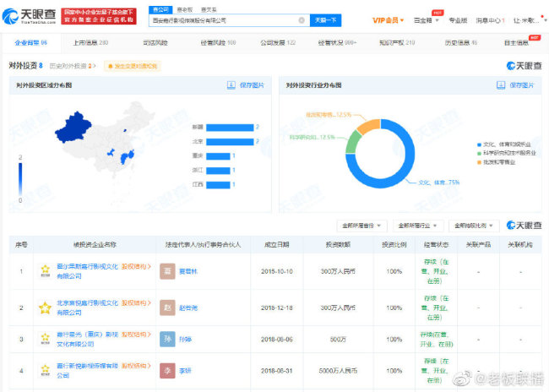The height and width of the screenshot is (392, 549).
Task: Click the star icon in table row 3
Action: coord(45,339)
